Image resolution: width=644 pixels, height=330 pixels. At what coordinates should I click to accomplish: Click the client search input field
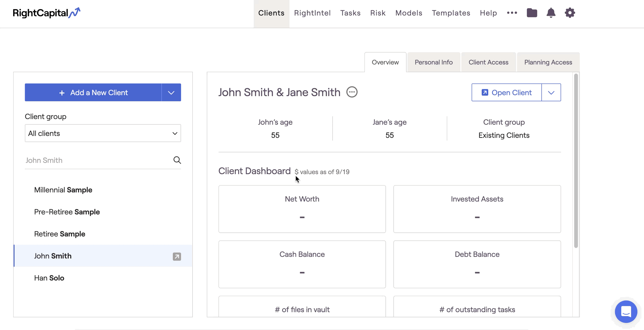click(x=97, y=160)
